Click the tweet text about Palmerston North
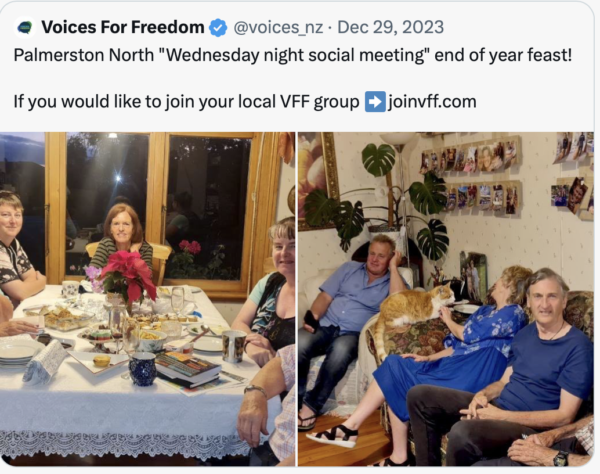The width and height of the screenshot is (600, 474). click(292, 54)
